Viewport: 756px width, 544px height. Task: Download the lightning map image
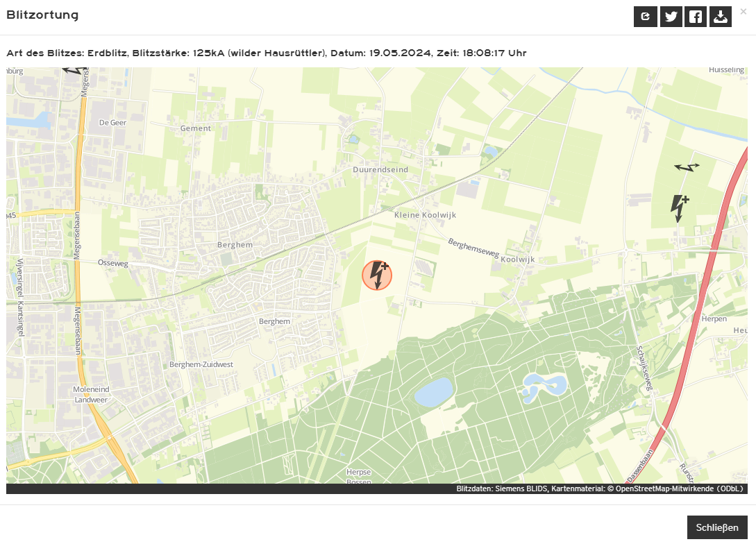[x=721, y=17]
